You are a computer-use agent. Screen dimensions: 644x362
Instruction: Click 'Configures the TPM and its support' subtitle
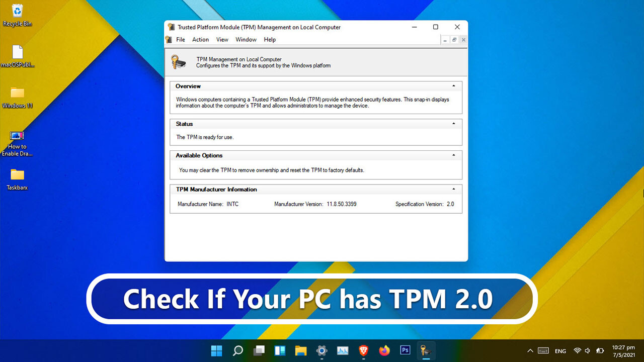(263, 66)
